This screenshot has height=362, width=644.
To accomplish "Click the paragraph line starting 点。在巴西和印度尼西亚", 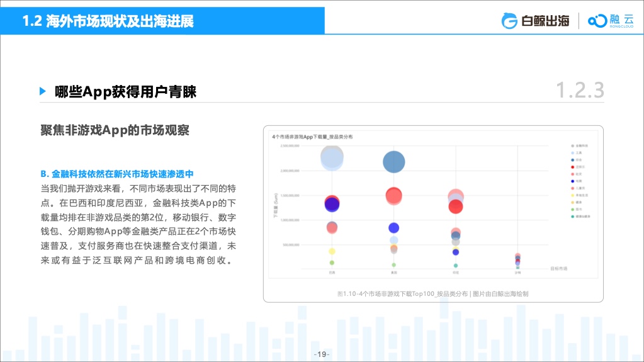I will point(138,203).
